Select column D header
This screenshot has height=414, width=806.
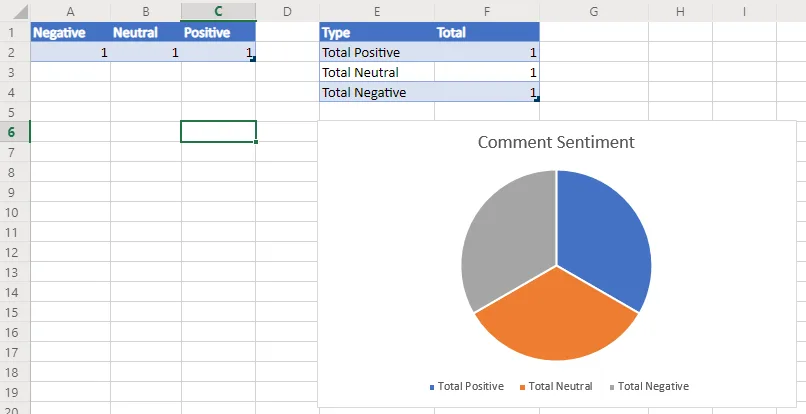[x=287, y=11]
